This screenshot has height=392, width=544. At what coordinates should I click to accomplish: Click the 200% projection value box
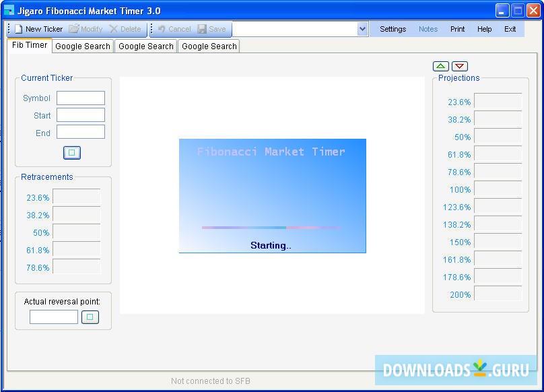[498, 294]
